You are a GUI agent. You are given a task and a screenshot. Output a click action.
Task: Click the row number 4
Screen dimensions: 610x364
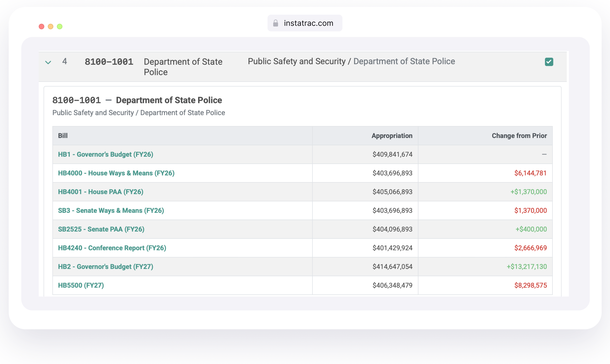(x=65, y=61)
